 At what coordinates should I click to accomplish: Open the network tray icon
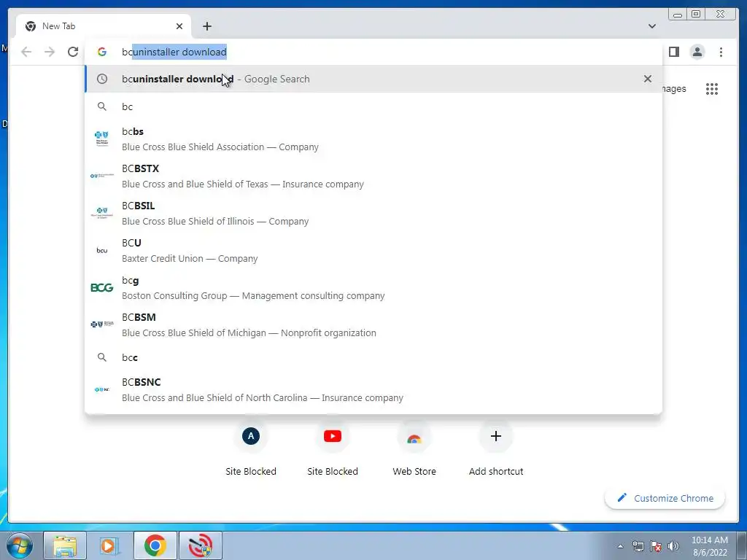638,546
